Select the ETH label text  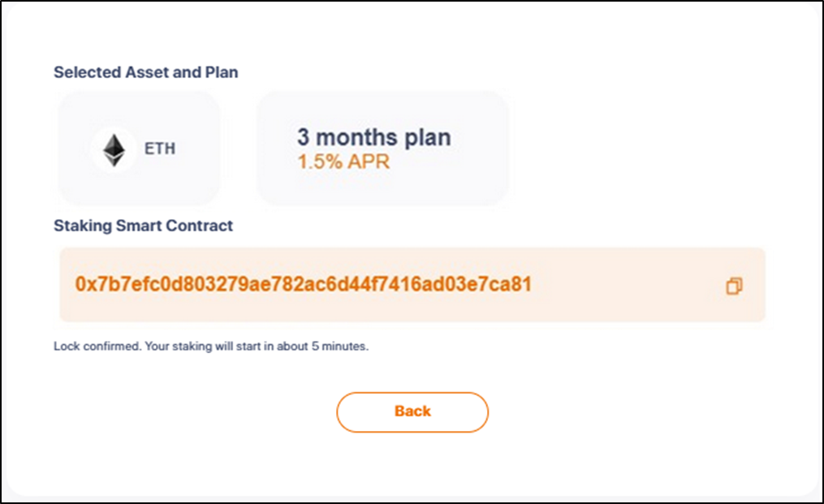tap(160, 149)
